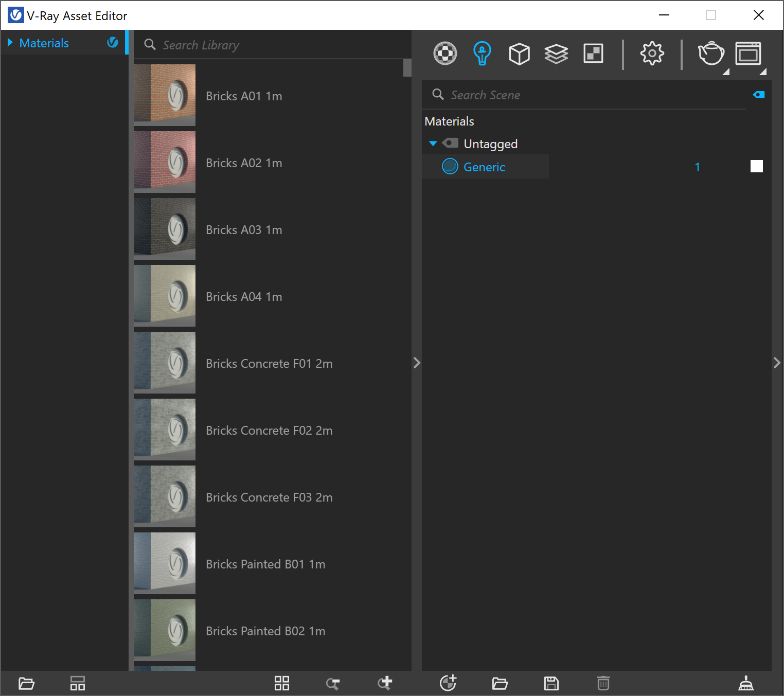Start render with the teapot icon

pos(710,53)
